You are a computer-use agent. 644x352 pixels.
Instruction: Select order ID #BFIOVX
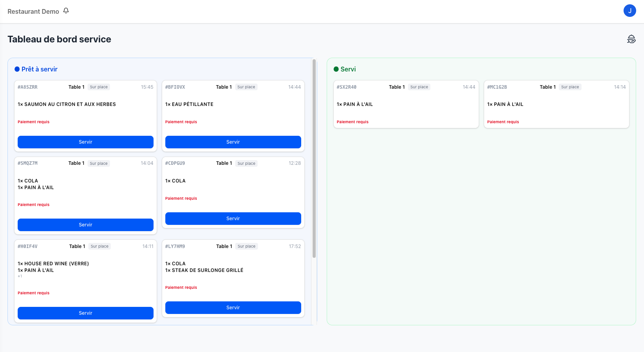point(175,87)
